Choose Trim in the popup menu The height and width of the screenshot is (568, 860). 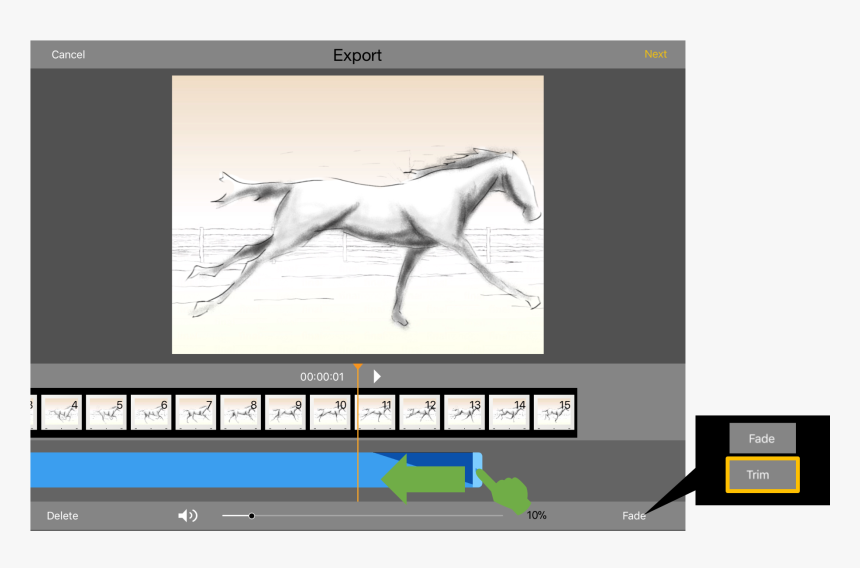(x=762, y=474)
